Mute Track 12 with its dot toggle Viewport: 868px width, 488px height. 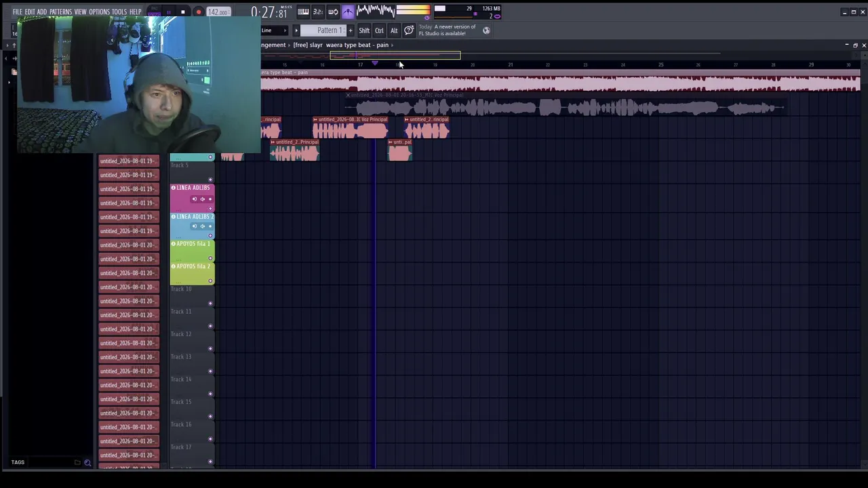pyautogui.click(x=210, y=348)
